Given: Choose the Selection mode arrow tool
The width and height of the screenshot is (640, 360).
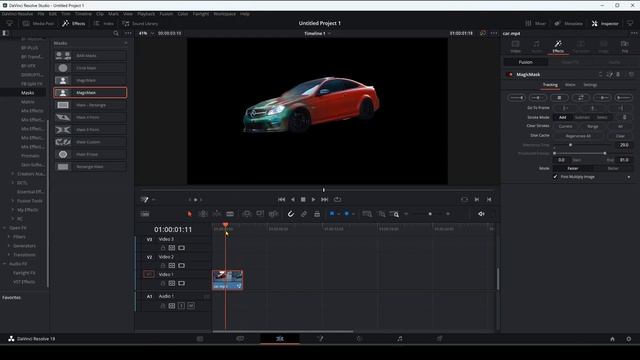Looking at the screenshot, I should (189, 214).
